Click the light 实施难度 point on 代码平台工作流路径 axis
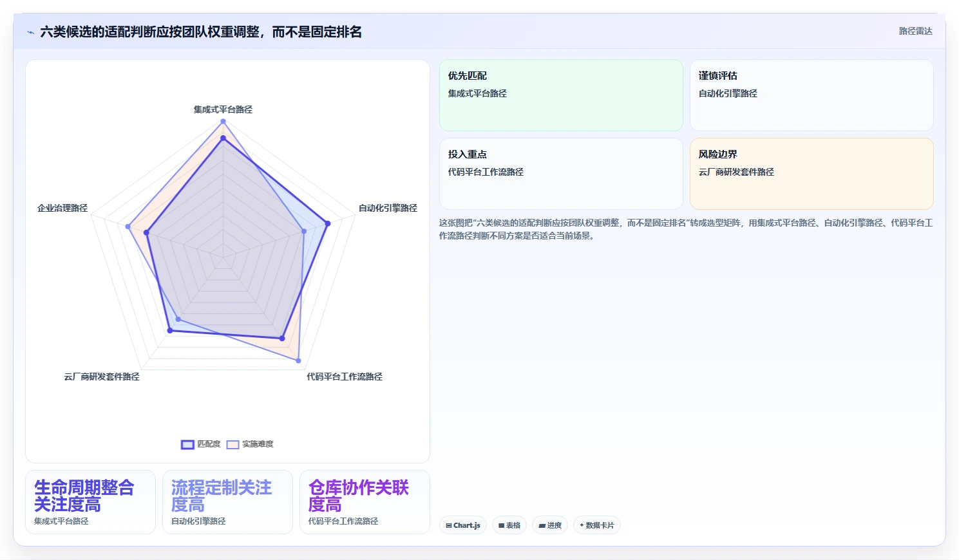The height and width of the screenshot is (560, 959). point(298,360)
